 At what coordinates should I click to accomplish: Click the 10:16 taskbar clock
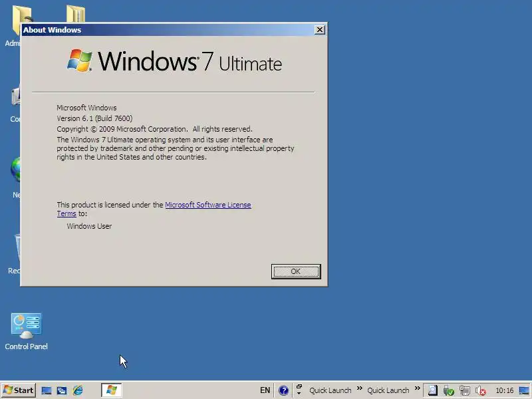[x=505, y=390]
